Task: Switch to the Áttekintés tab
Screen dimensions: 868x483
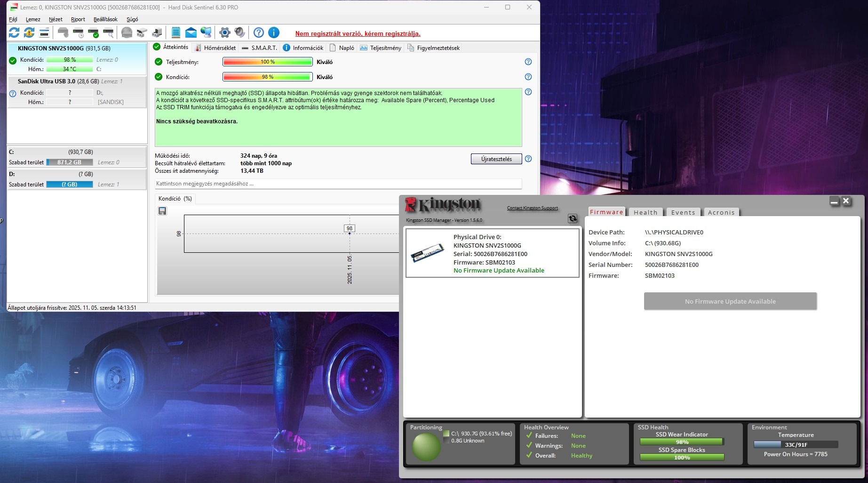Action: 171,47
